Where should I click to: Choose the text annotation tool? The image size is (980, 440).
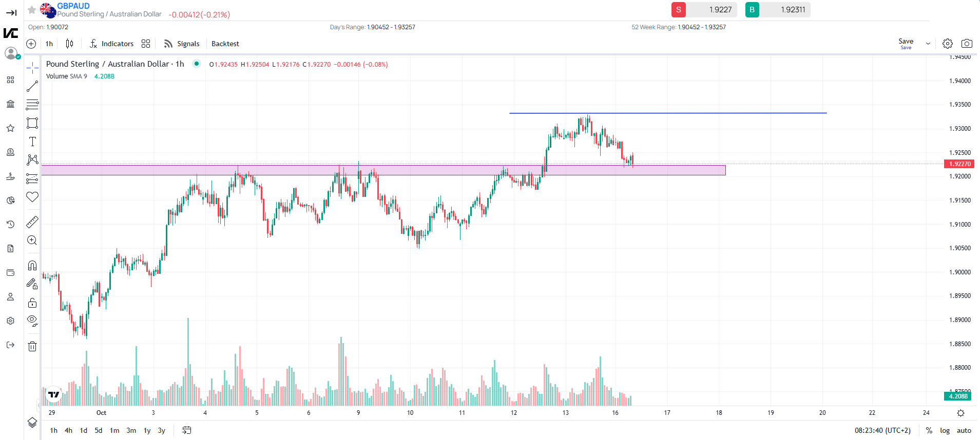[32, 142]
